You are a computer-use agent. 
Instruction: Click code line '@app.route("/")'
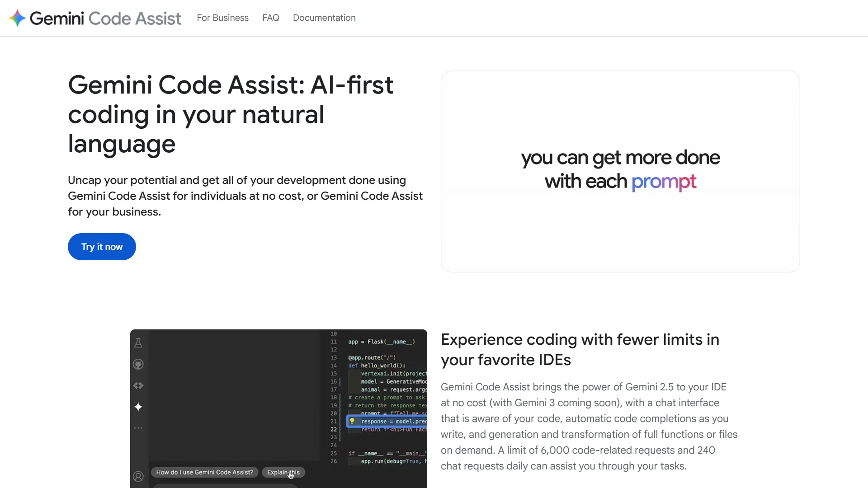pos(372,357)
